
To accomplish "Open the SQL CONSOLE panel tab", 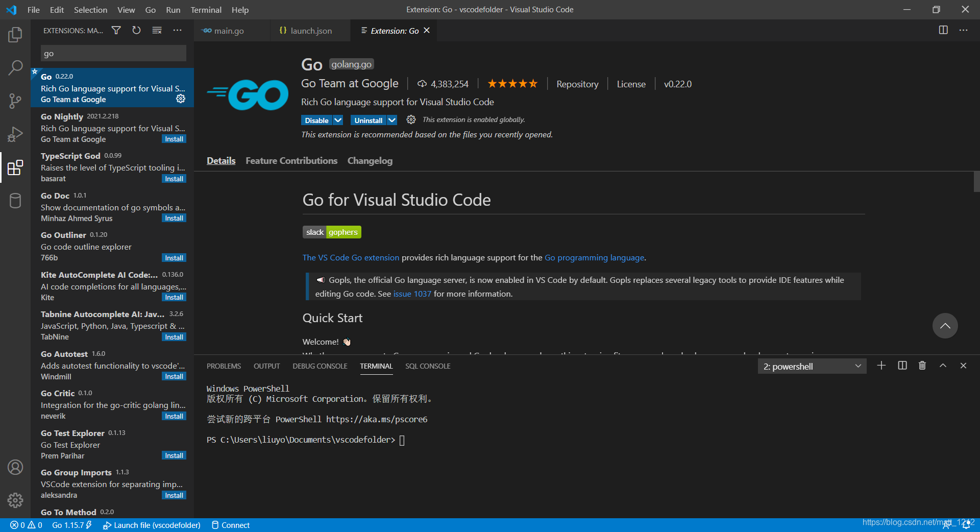I will 428,366.
